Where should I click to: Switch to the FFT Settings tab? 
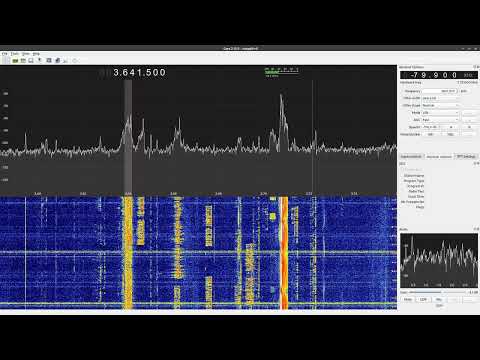click(x=466, y=156)
